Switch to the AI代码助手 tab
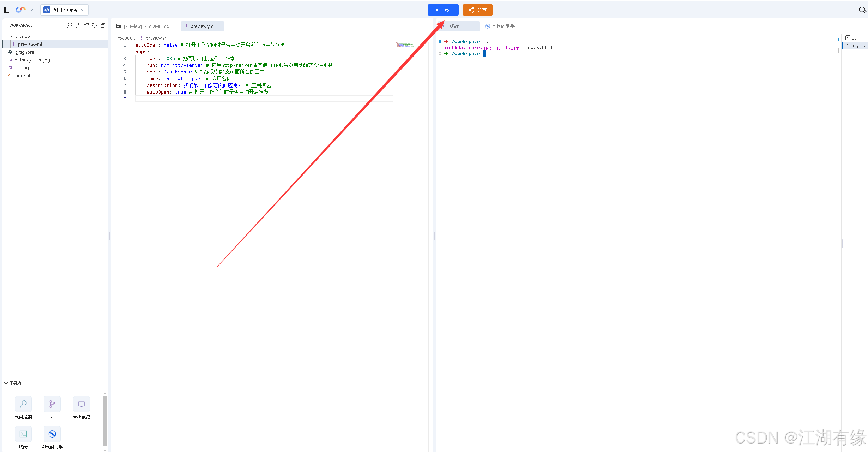 [500, 26]
